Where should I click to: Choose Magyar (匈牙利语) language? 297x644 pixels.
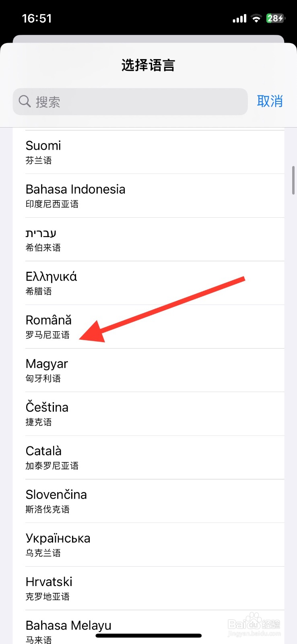tap(148, 370)
